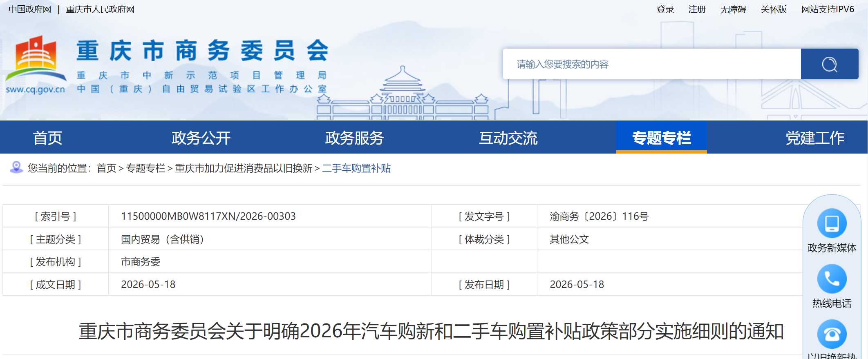Open the 党建工作 navigation tab
This screenshot has height=359, width=868.
pyautogui.click(x=815, y=138)
